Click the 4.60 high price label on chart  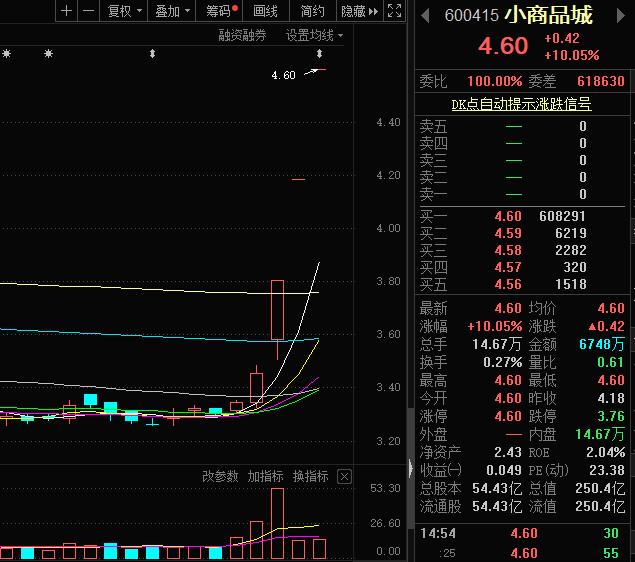pos(283,75)
